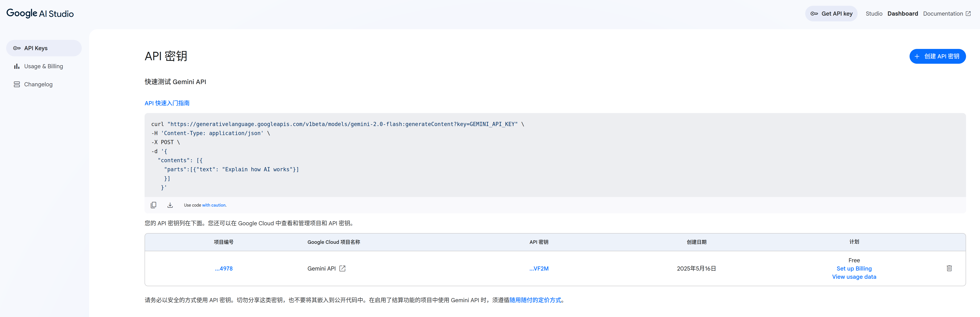Click the blue 创建 API 密钥 button
Viewport: 980px width, 317px height.
(x=937, y=56)
